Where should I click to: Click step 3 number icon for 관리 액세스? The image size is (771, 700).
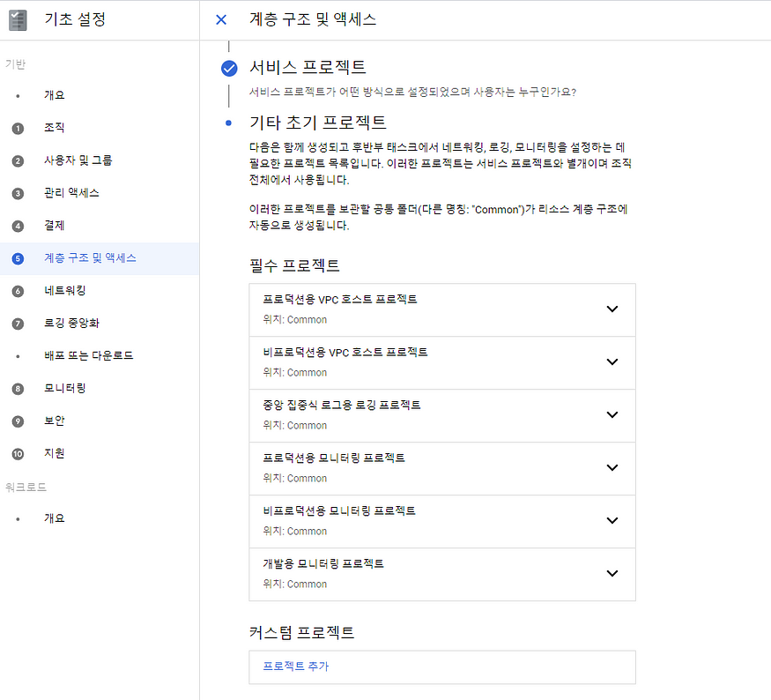(18, 193)
